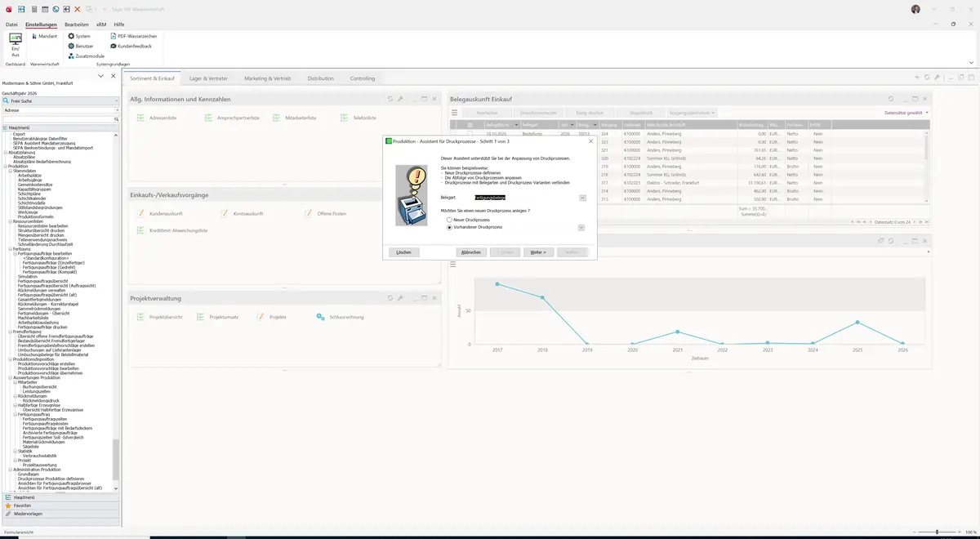Collapse the Hauptmenü tree header
Screen dimensions: 980x539
pos(60,127)
